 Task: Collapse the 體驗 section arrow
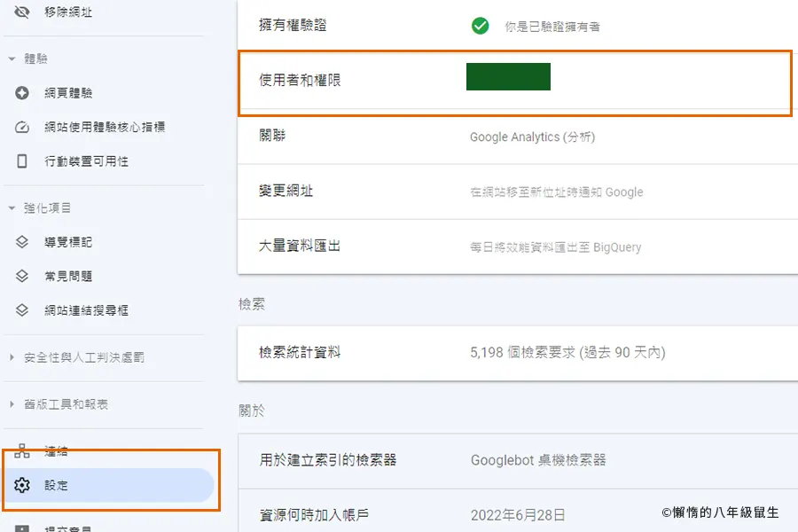(x=12, y=59)
